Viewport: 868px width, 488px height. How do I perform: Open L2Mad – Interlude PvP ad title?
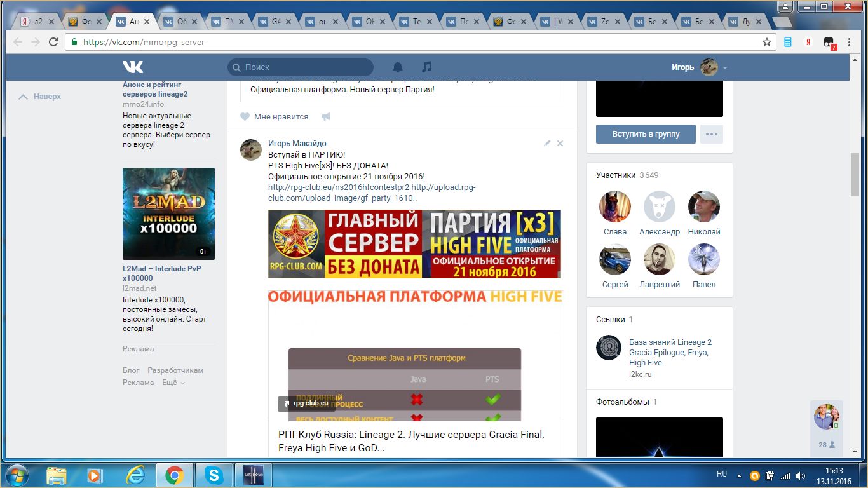coord(162,273)
